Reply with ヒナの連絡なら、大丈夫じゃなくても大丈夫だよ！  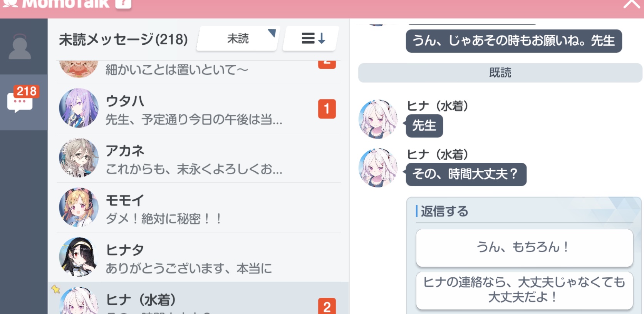[524, 290]
